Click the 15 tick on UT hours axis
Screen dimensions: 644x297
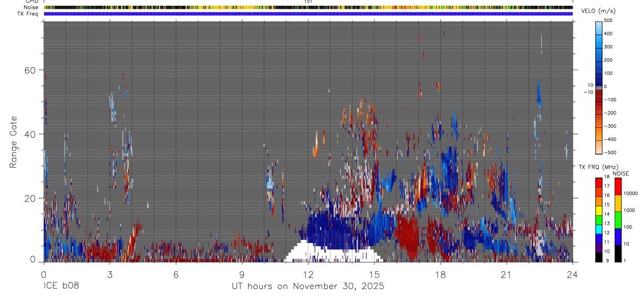pyautogui.click(x=374, y=274)
